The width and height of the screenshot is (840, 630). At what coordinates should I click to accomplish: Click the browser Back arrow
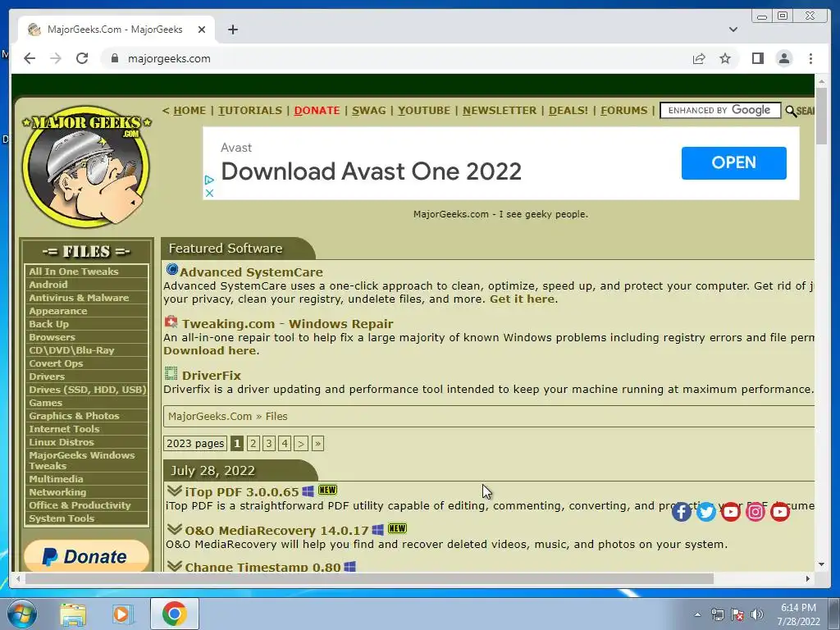pyautogui.click(x=30, y=58)
